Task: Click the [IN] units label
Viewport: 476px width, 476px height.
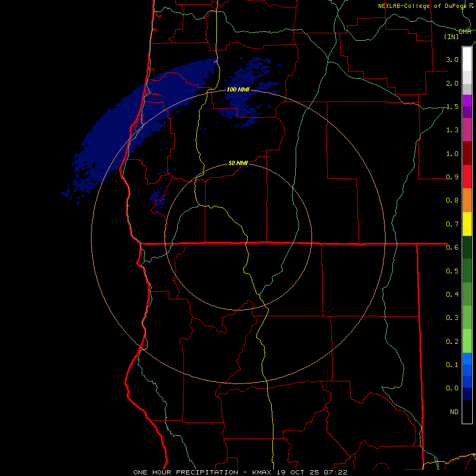Action: pos(452,36)
